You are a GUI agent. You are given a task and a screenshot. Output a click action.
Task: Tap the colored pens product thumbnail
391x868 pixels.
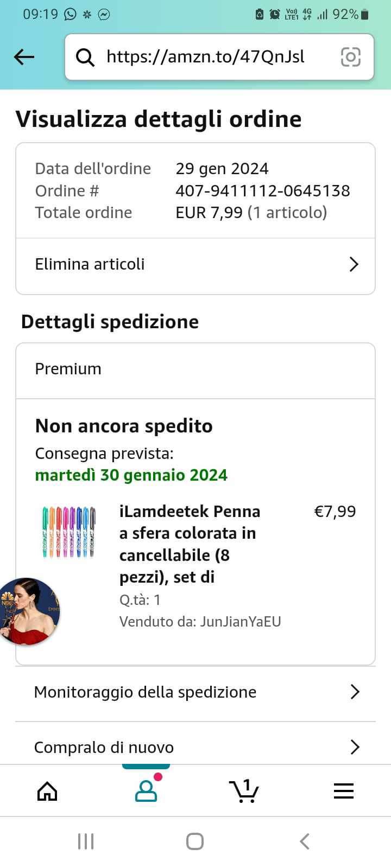click(x=69, y=532)
